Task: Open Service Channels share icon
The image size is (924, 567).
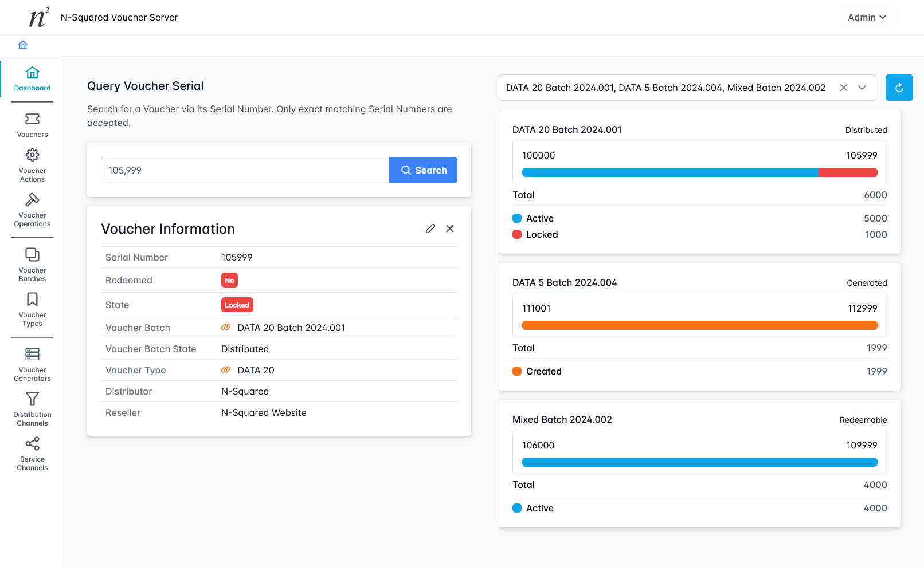Action: 32,444
